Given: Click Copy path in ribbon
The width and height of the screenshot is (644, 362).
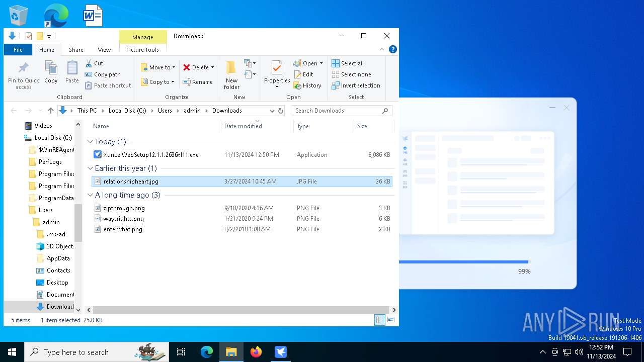Looking at the screenshot, I should pos(103,74).
